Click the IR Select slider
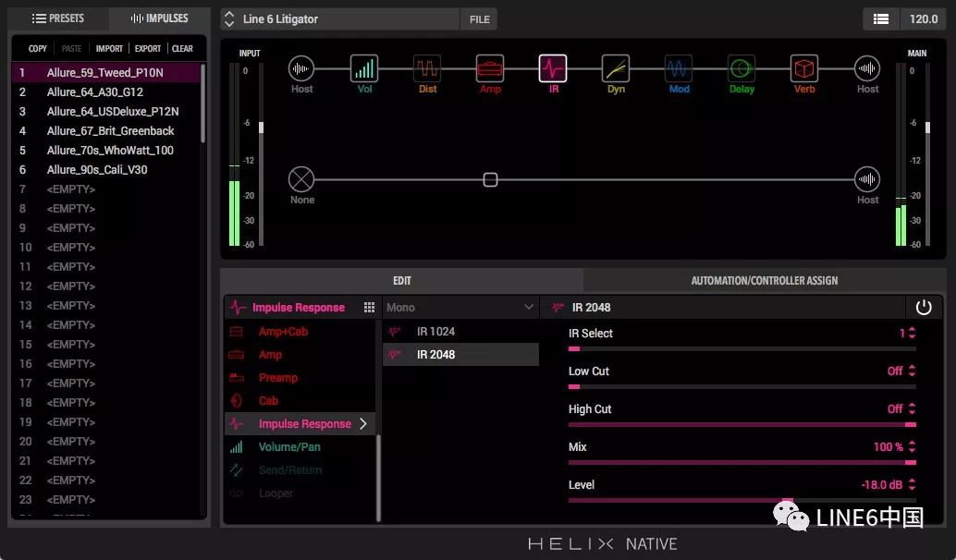Viewport: 956px width, 560px height. coord(742,349)
